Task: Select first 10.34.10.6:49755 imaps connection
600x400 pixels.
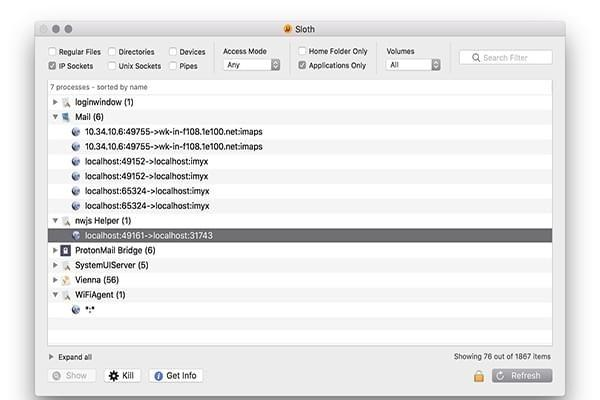Action: point(300,132)
